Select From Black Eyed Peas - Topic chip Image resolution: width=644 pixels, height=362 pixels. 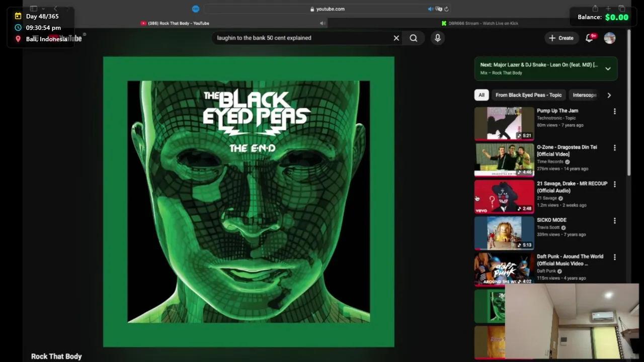click(528, 95)
